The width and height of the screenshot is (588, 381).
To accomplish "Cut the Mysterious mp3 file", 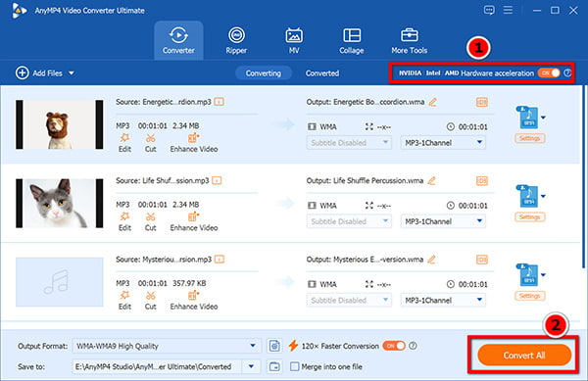I will tap(150, 301).
